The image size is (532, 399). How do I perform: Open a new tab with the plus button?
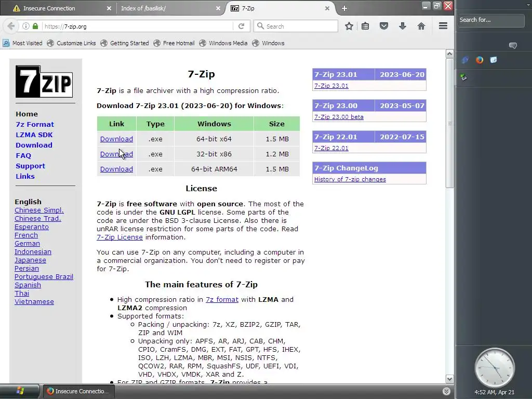[344, 8]
